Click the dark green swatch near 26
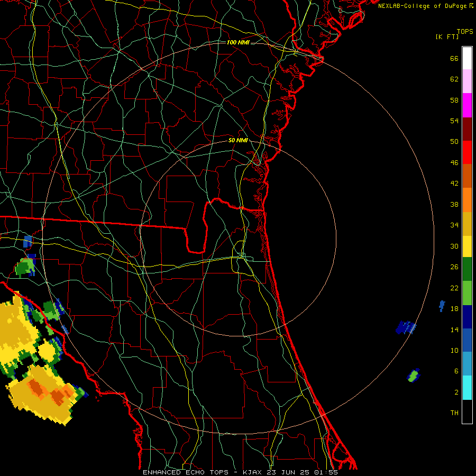This screenshot has height=476, width=476. (x=467, y=269)
